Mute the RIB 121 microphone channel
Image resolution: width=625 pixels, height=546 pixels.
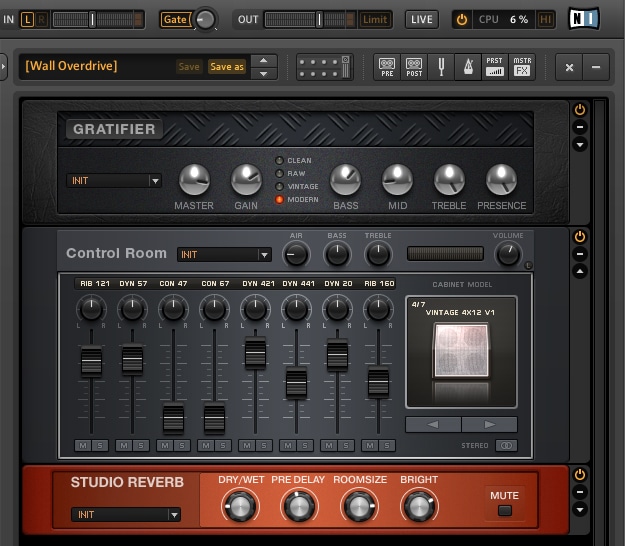(82, 446)
